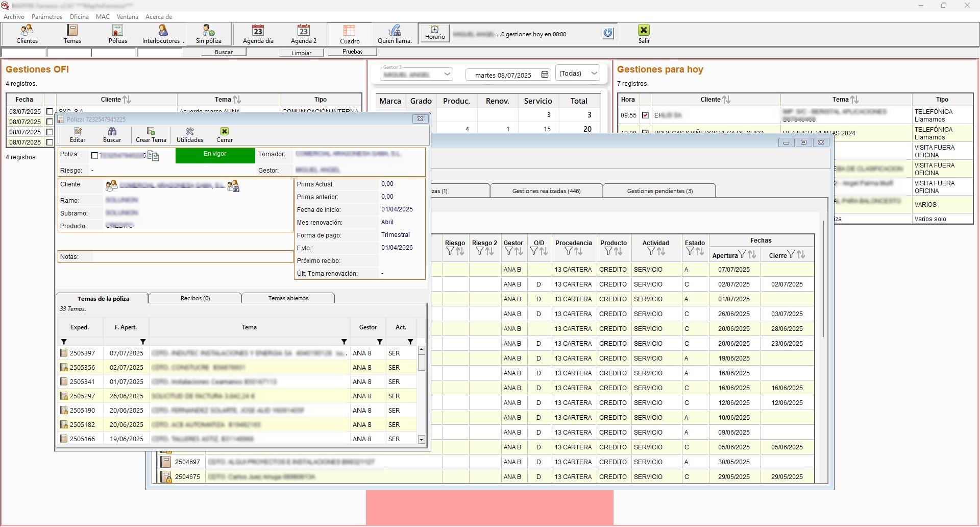Click Pruebas button
This screenshot has width=980, height=527.
pyautogui.click(x=352, y=52)
